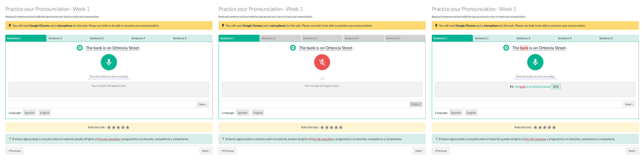This screenshot has width=644, height=164.
Task: Open Sentence 3 tab in right panel
Action: click(535, 38)
